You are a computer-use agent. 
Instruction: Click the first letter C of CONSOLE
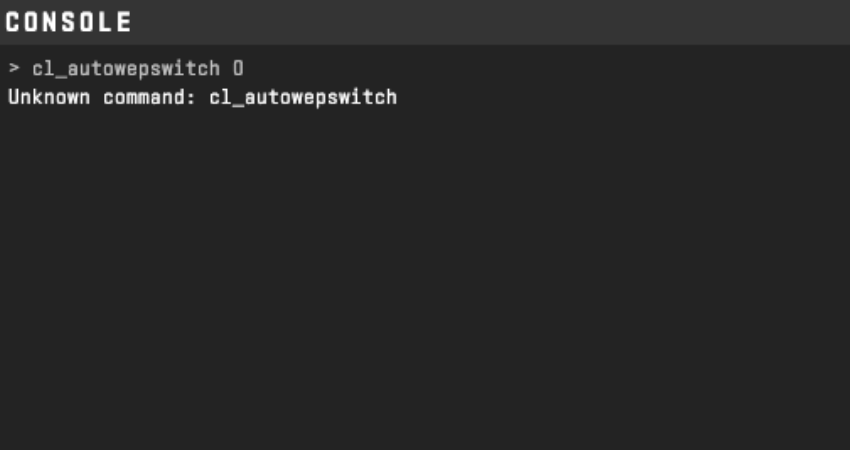click(12, 22)
